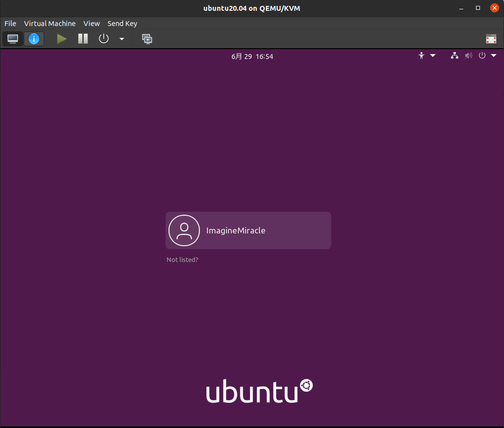Image resolution: width=504 pixels, height=428 pixels.
Task: Shut down the virtual machine power icon
Action: 104,39
